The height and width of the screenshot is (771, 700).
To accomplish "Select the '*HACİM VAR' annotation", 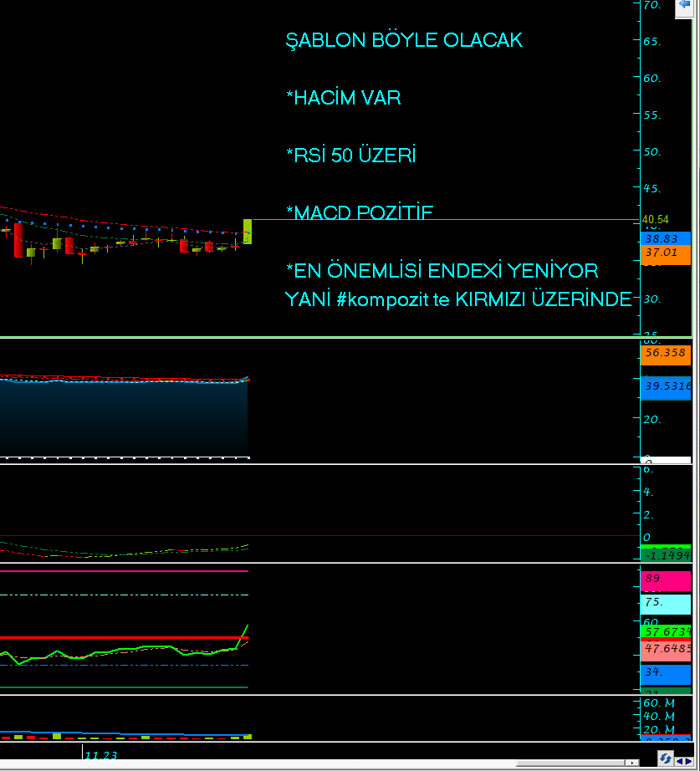I will click(x=344, y=97).
